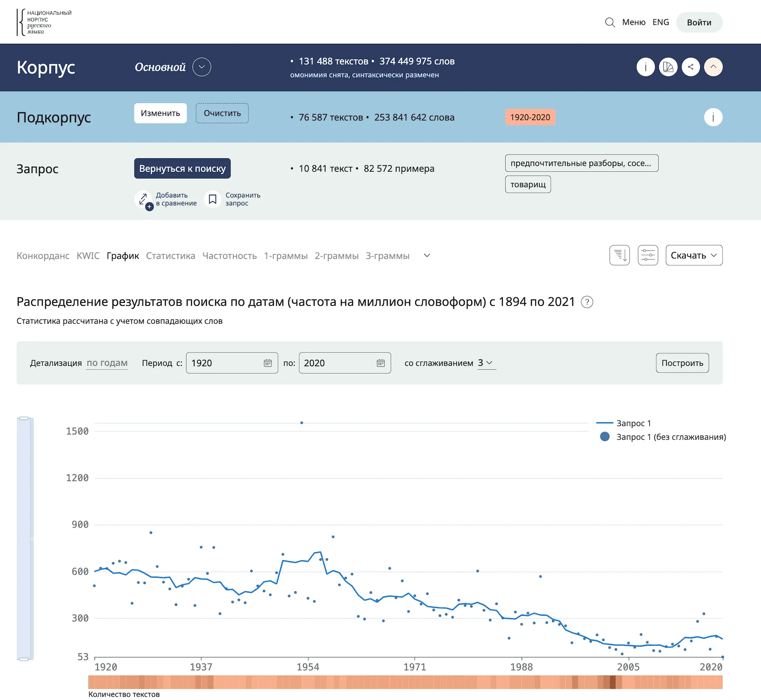761x700 pixels.
Task: Click the Войти login button
Action: [x=699, y=22]
